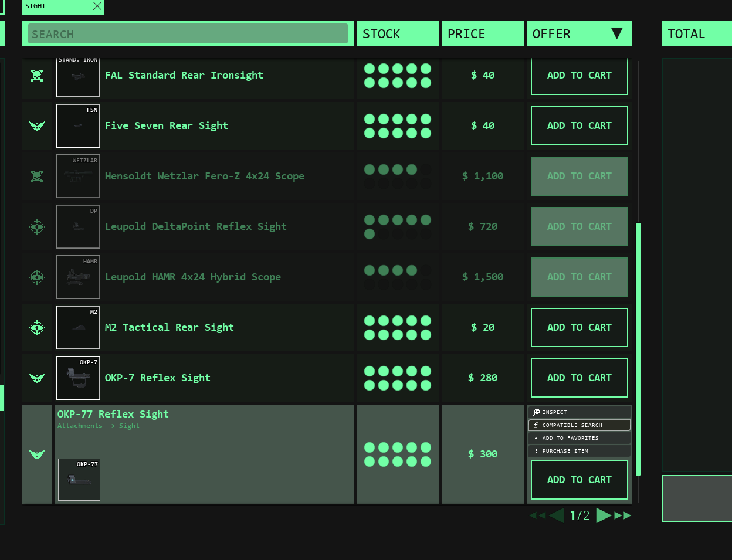
Task: Select Five Seven Rear Sight name
Action: pos(167,125)
